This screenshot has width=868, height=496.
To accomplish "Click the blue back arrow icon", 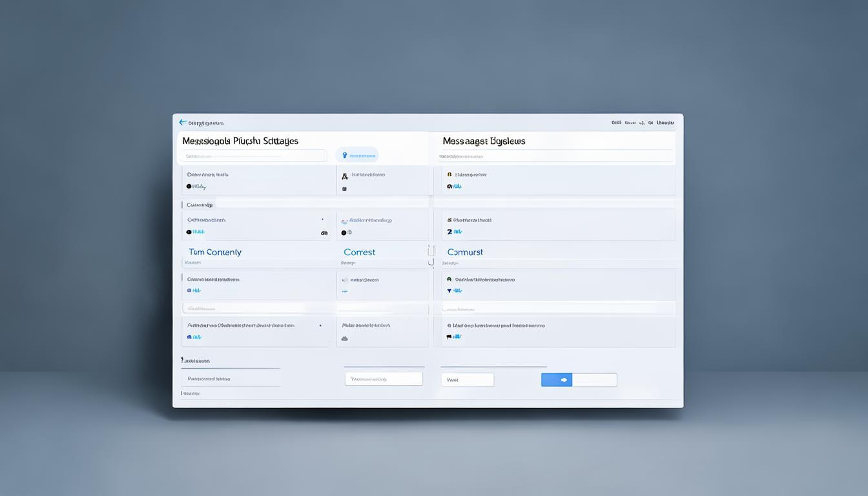I will click(x=183, y=122).
